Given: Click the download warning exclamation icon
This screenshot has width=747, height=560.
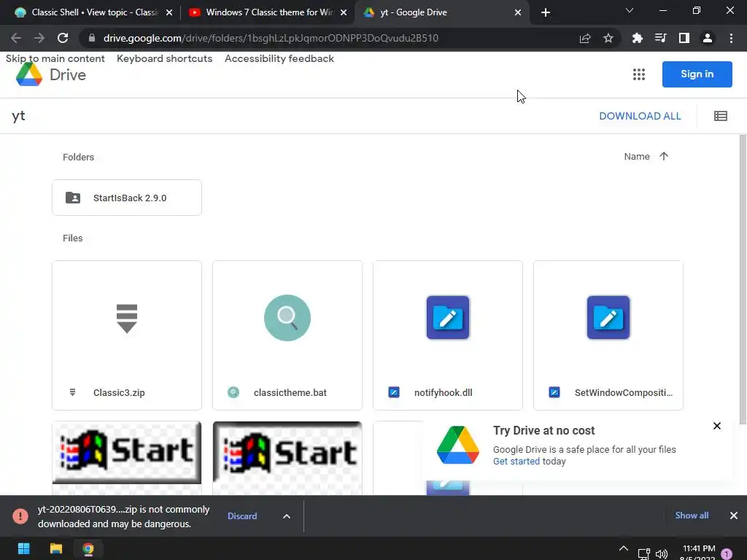Looking at the screenshot, I should click(x=20, y=516).
